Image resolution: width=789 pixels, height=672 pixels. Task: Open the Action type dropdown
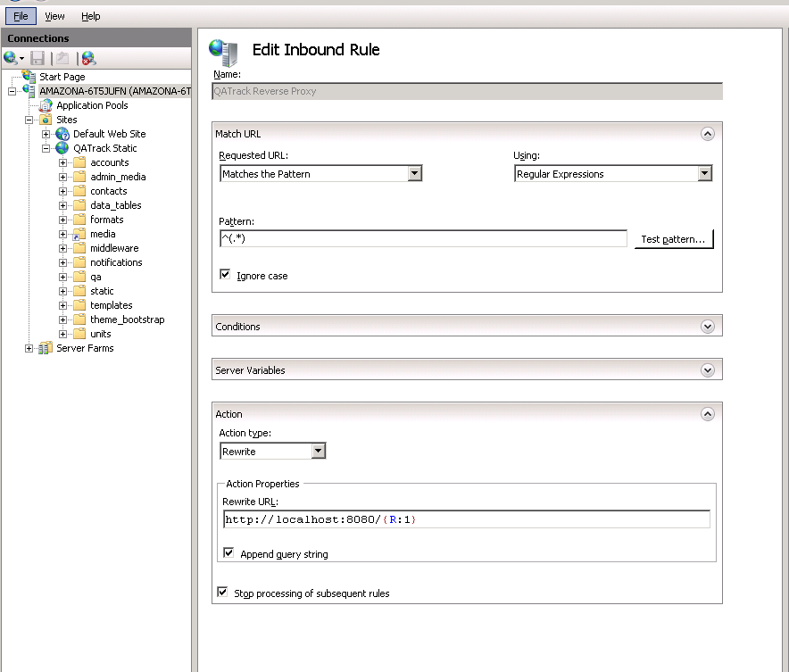click(x=319, y=451)
